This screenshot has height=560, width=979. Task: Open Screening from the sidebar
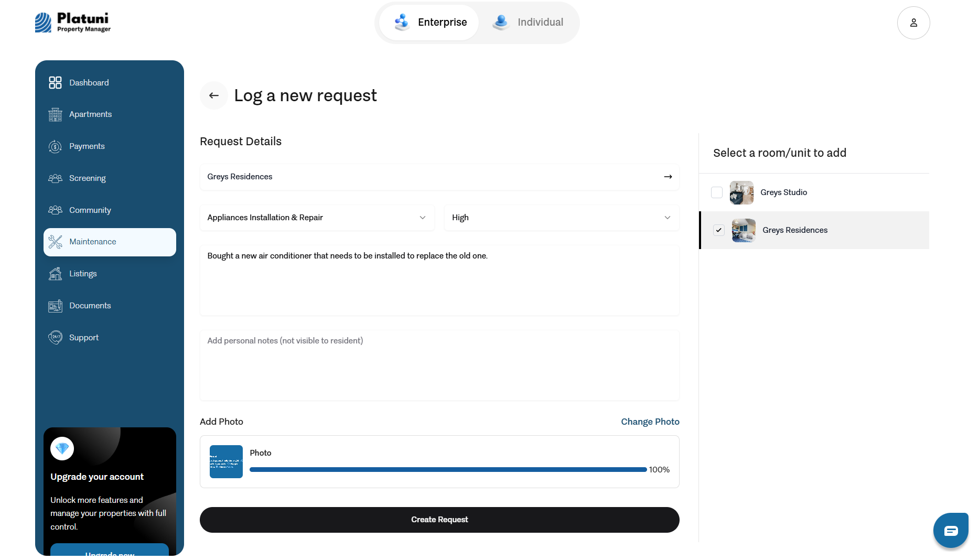tap(110, 178)
